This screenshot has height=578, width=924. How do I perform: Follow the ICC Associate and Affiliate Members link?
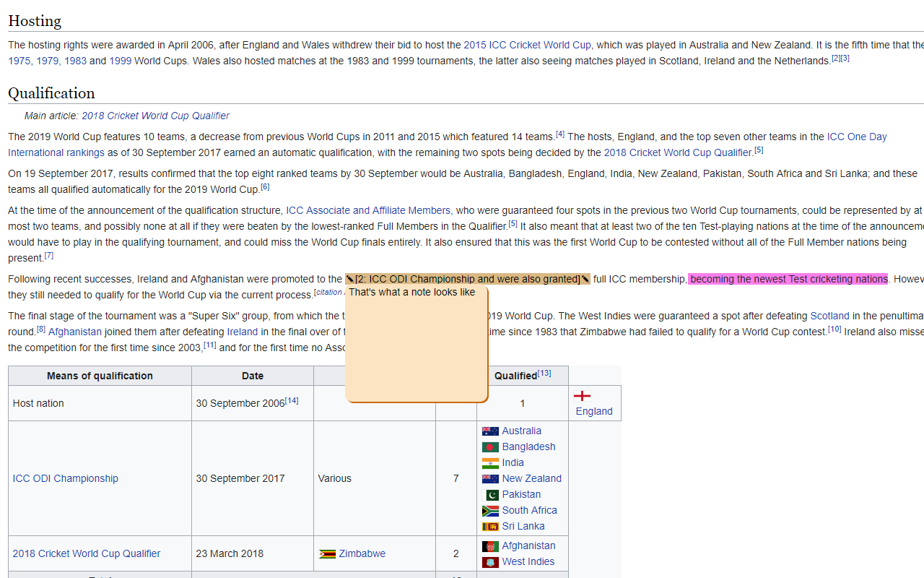(x=368, y=210)
